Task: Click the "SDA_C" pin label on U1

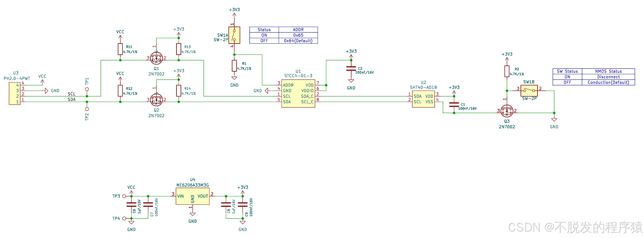Action: coord(307,96)
